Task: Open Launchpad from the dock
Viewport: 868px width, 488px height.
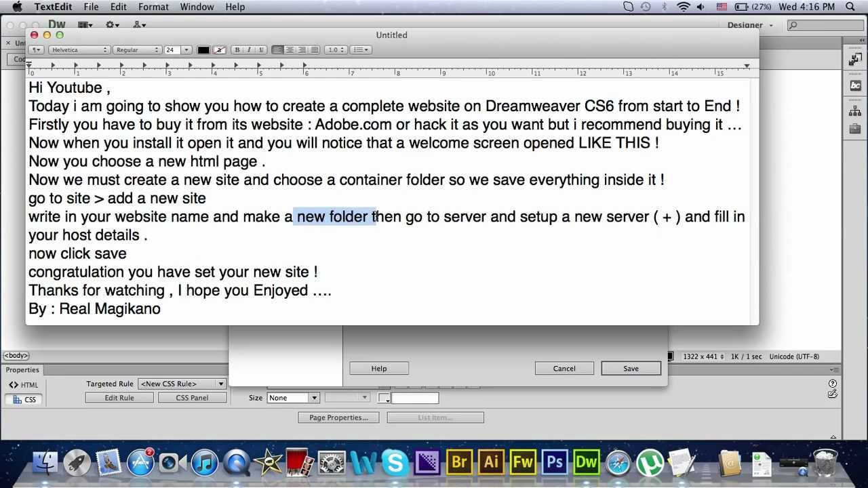Action: point(77,463)
